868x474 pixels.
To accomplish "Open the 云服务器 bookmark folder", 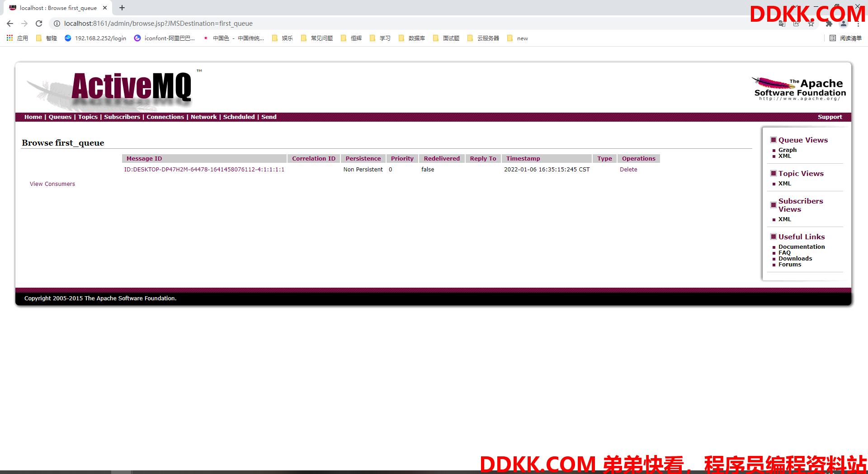I will point(483,38).
